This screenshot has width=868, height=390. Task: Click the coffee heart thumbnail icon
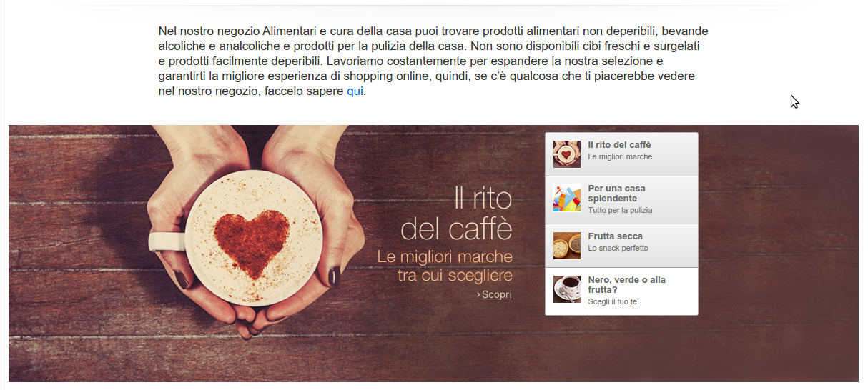point(567,154)
